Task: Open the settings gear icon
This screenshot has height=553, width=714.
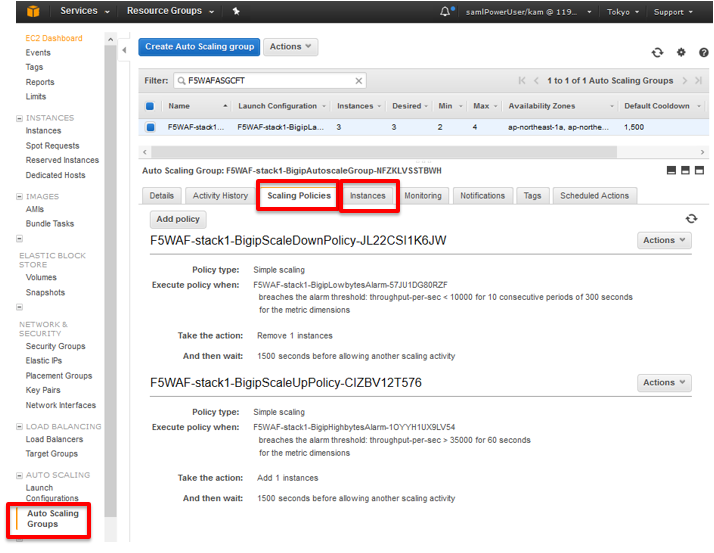Action: (x=681, y=52)
